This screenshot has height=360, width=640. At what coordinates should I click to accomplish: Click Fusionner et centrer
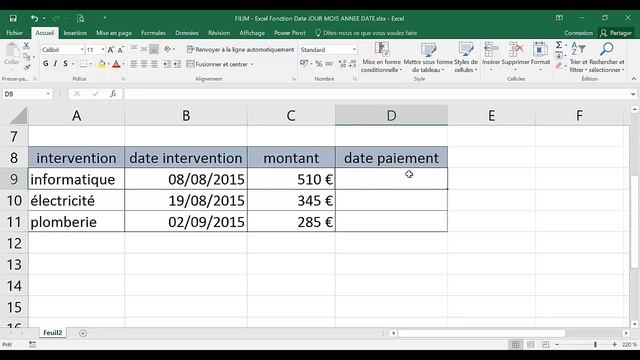click(x=220, y=64)
